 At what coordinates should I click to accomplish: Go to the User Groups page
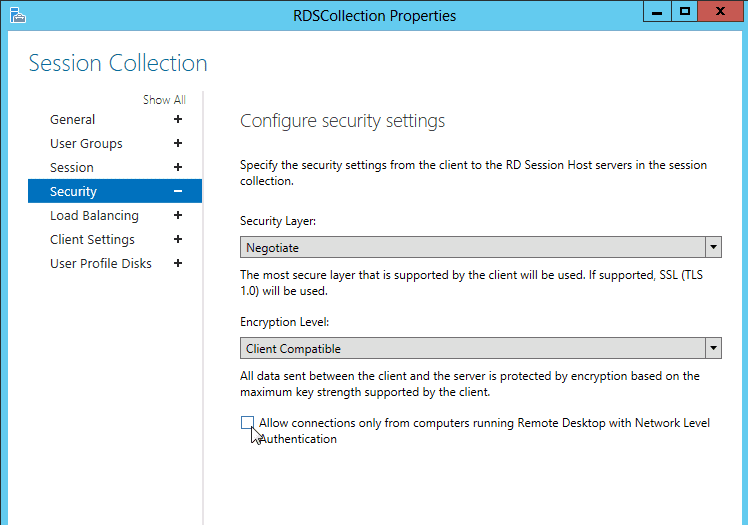tap(86, 143)
